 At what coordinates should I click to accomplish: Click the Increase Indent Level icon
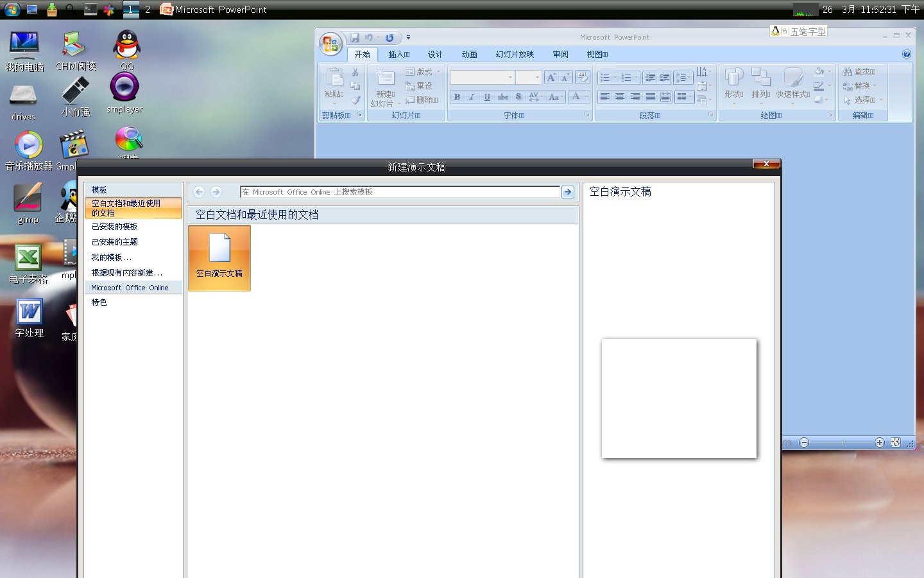pos(665,78)
